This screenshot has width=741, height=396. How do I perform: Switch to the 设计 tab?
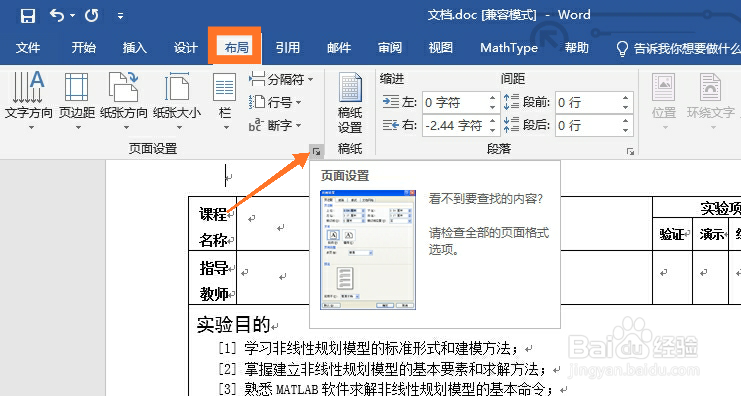[x=185, y=48]
